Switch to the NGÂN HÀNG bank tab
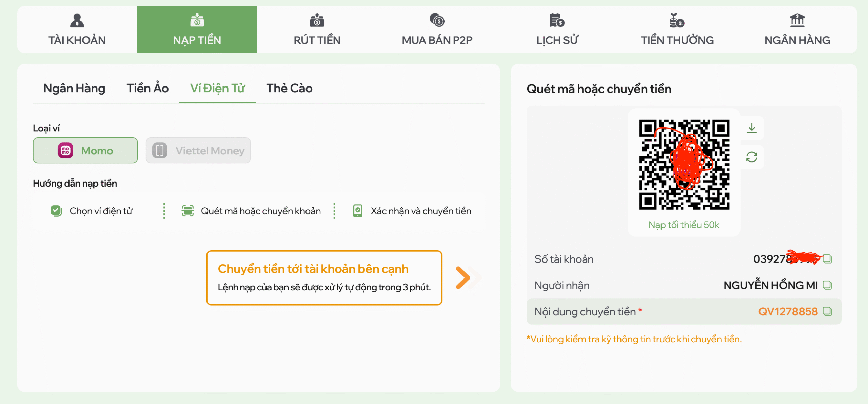This screenshot has width=868, height=404. point(797,30)
